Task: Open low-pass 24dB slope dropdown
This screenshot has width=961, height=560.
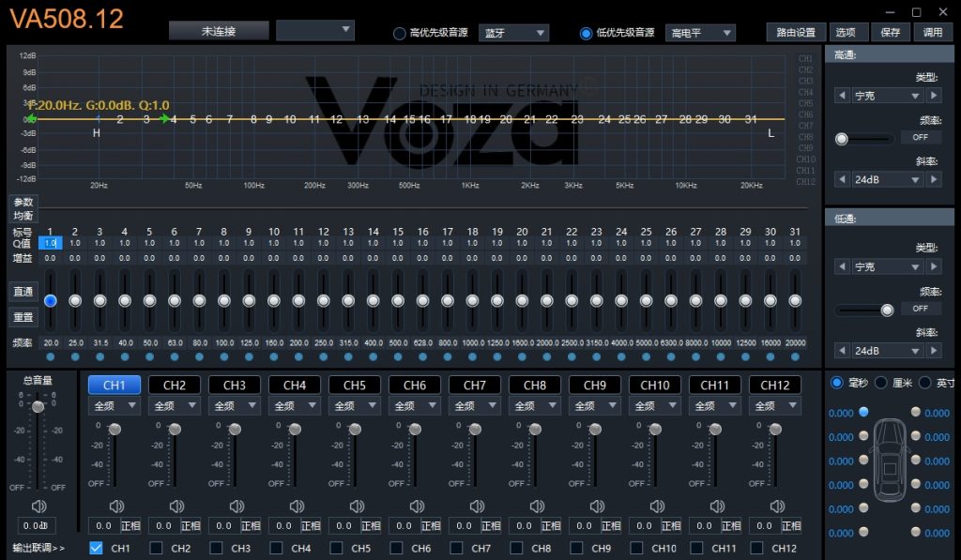Action: (888, 351)
